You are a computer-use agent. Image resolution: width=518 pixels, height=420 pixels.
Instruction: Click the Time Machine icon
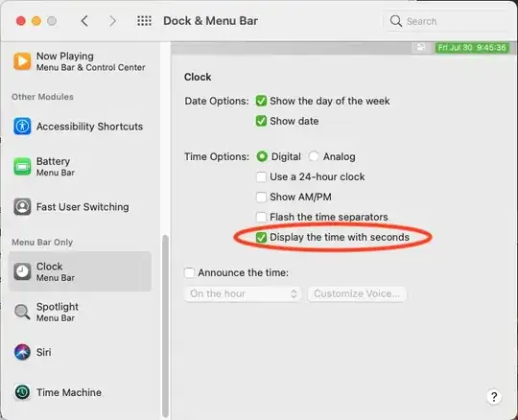[x=22, y=392]
